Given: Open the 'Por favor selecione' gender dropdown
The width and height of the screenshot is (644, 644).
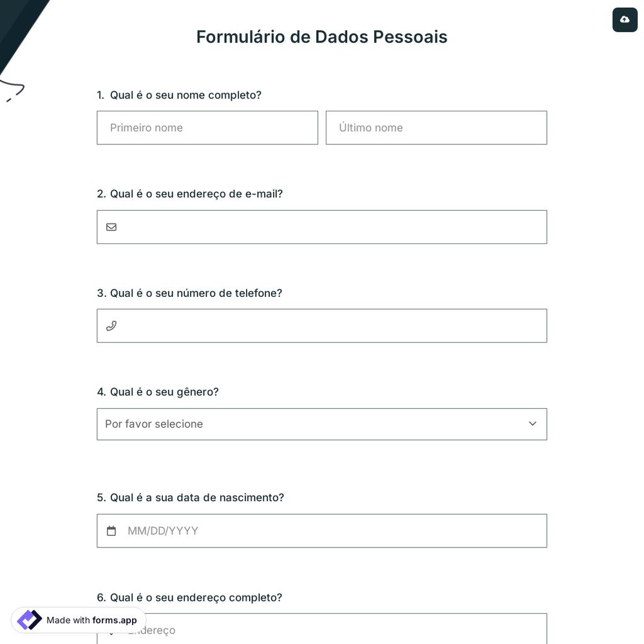Looking at the screenshot, I should coord(322,424).
